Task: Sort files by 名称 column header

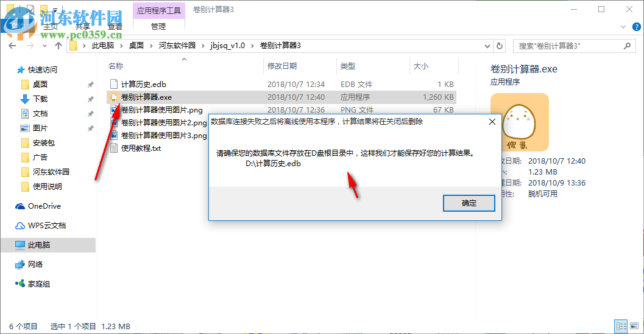Action: coord(116,66)
